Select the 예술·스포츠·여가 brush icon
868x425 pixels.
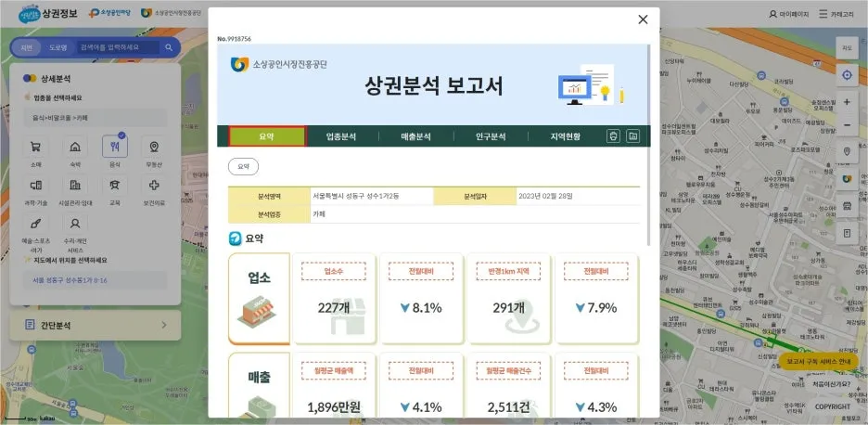point(35,224)
